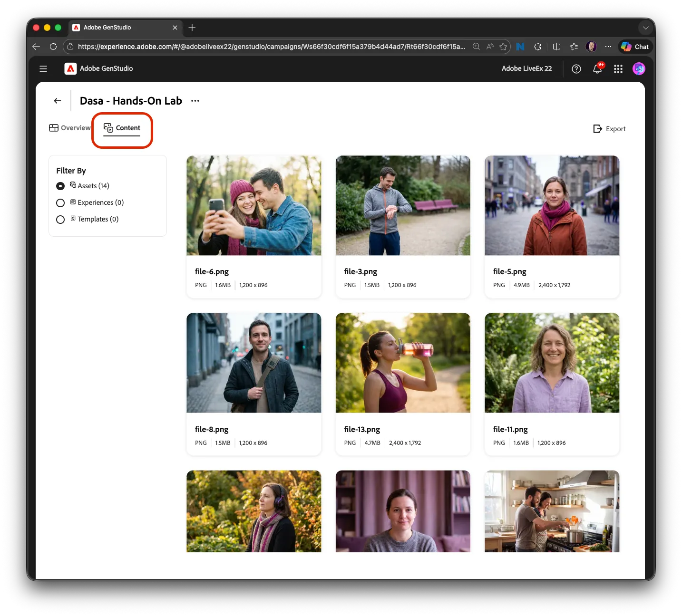
Task: Open browser extensions puzzle icon
Action: tap(537, 47)
